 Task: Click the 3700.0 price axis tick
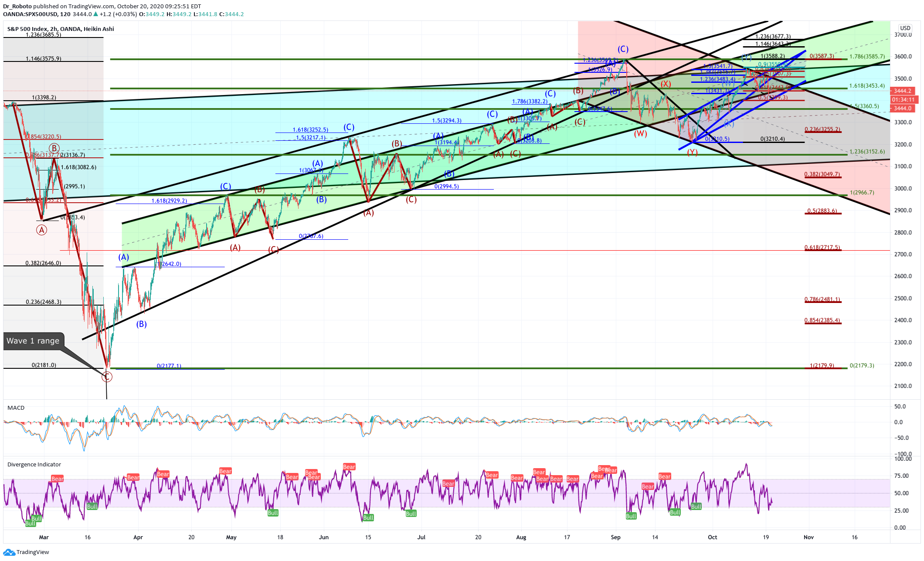(x=902, y=35)
